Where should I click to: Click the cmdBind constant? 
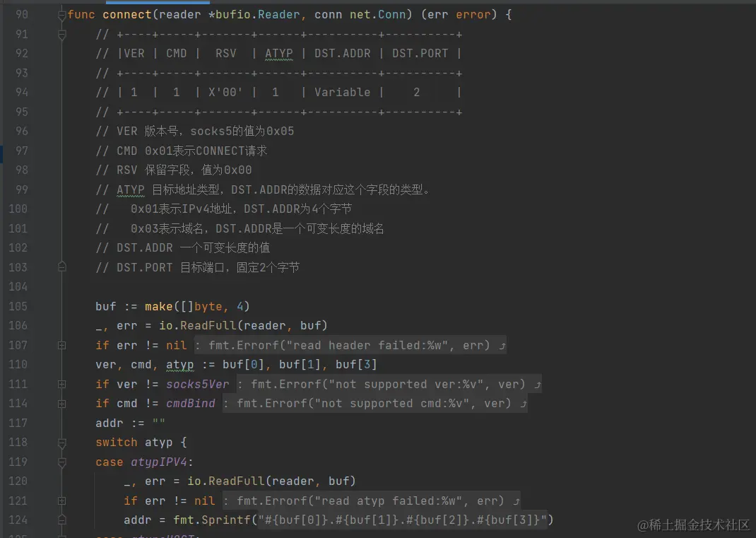[x=191, y=404]
